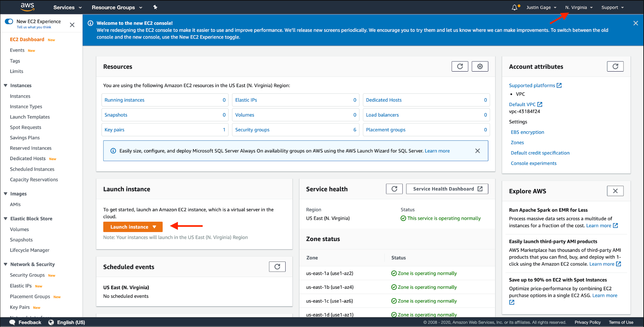644x327 pixels.
Task: Refresh the Resources panel
Action: [460, 66]
